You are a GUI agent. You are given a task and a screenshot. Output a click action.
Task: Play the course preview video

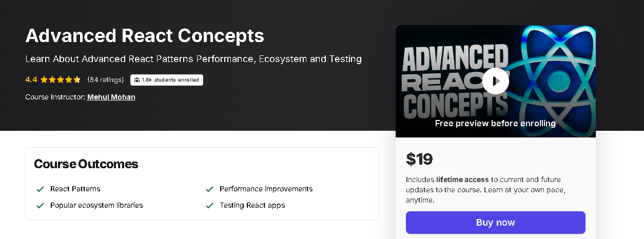(495, 81)
